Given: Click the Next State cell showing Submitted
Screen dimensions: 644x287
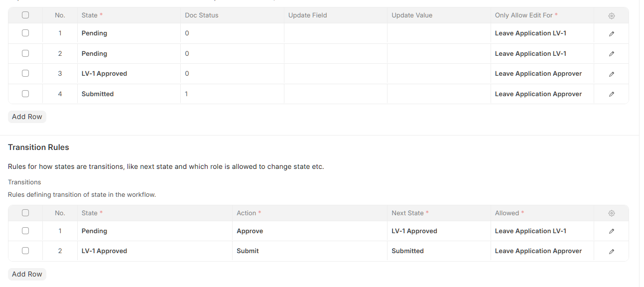Looking at the screenshot, I should tap(438, 251).
